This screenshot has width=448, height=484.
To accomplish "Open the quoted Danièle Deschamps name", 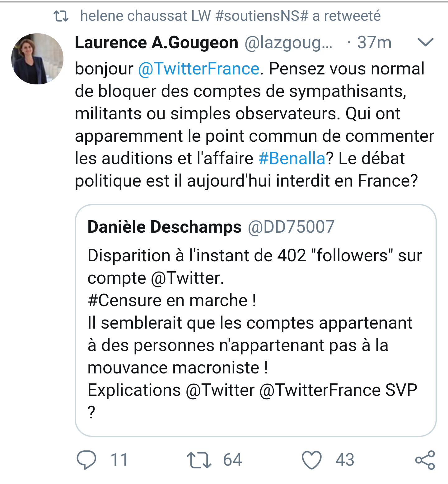I will coord(165,227).
